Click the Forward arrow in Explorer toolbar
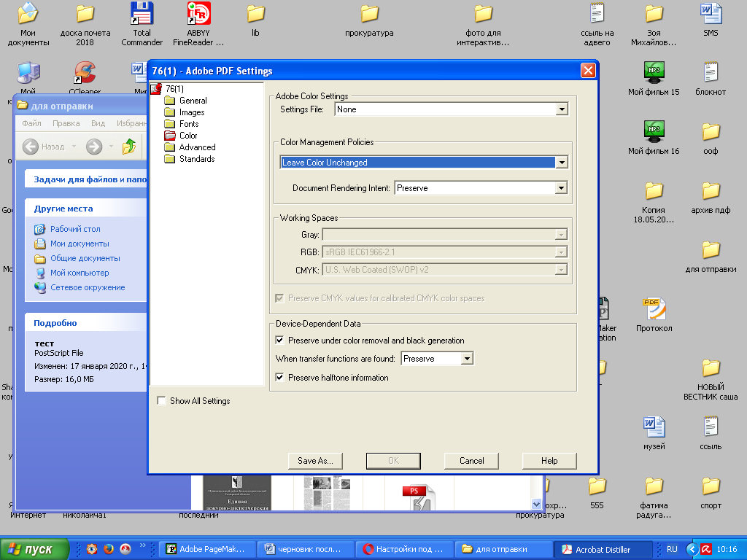Viewport: 747px width, 560px height. pos(94,147)
